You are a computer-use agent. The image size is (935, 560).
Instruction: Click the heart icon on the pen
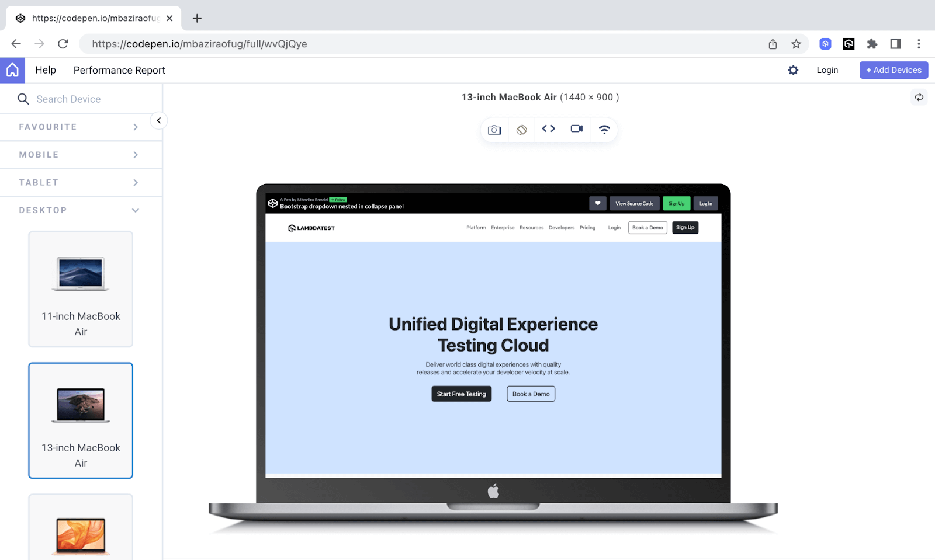click(x=598, y=203)
